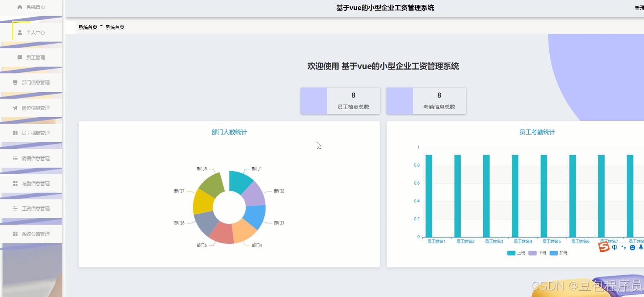Click the 部门7 pie slice
This screenshot has height=297, width=644.
click(203, 201)
